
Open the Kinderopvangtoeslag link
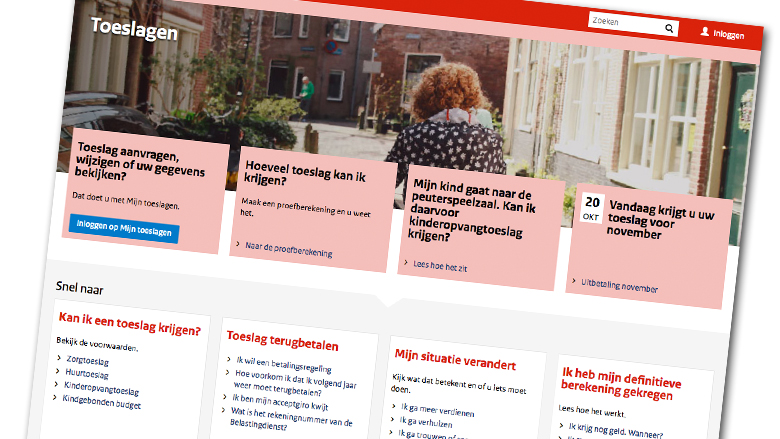[x=101, y=389]
